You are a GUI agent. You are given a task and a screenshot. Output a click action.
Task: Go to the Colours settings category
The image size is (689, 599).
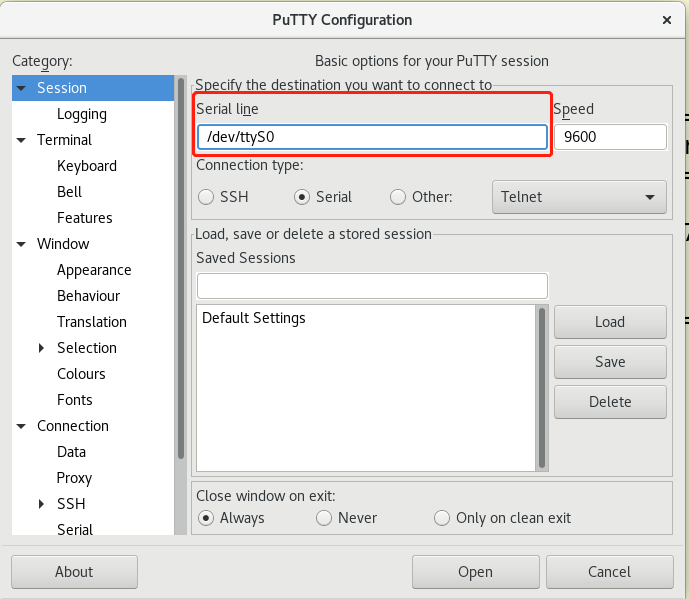pos(81,374)
